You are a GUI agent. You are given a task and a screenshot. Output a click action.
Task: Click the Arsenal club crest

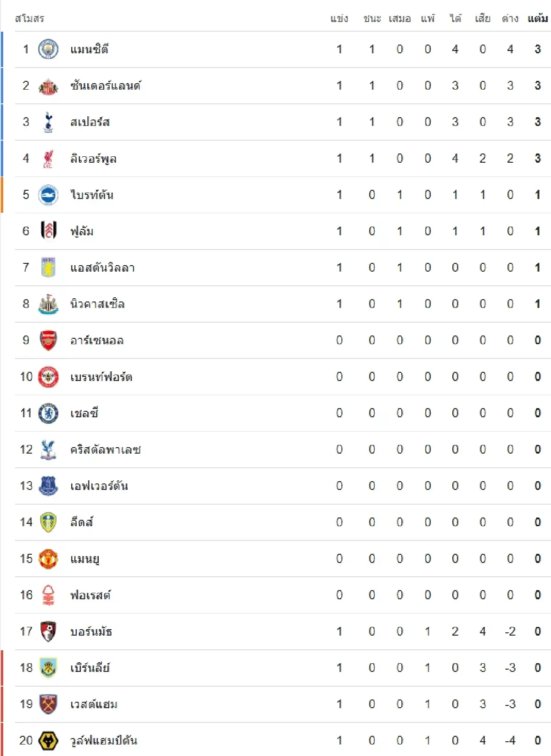coord(48,341)
